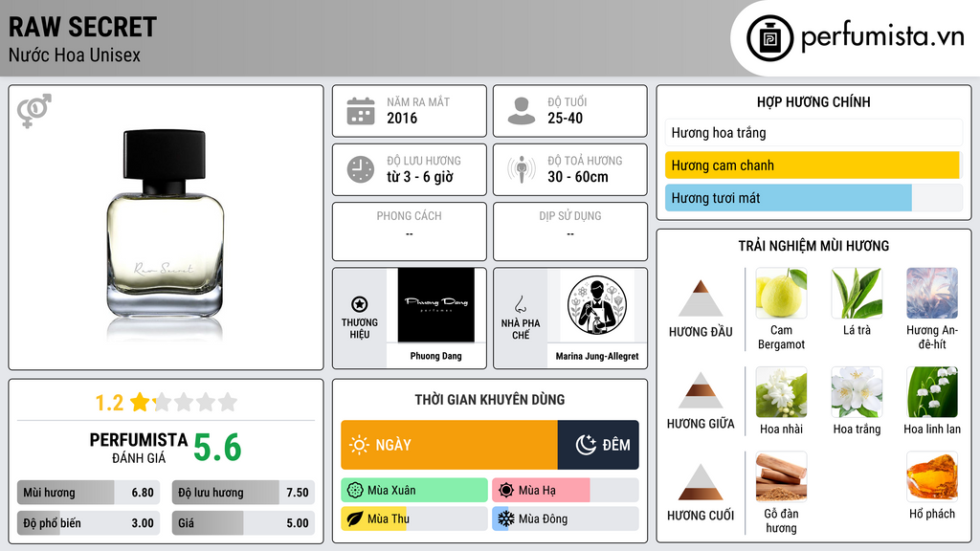This screenshot has height=551, width=980.
Task: Click the sillage value 30 - 60cm
Action: (x=577, y=177)
